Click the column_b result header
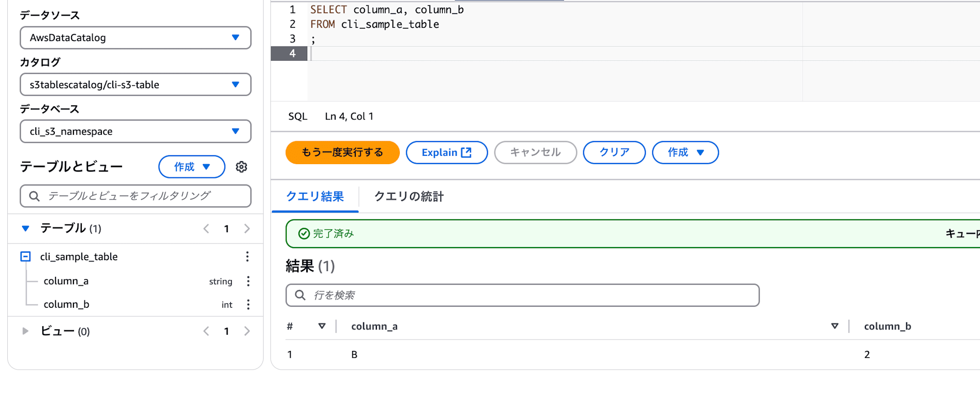The image size is (980, 418). click(887, 326)
